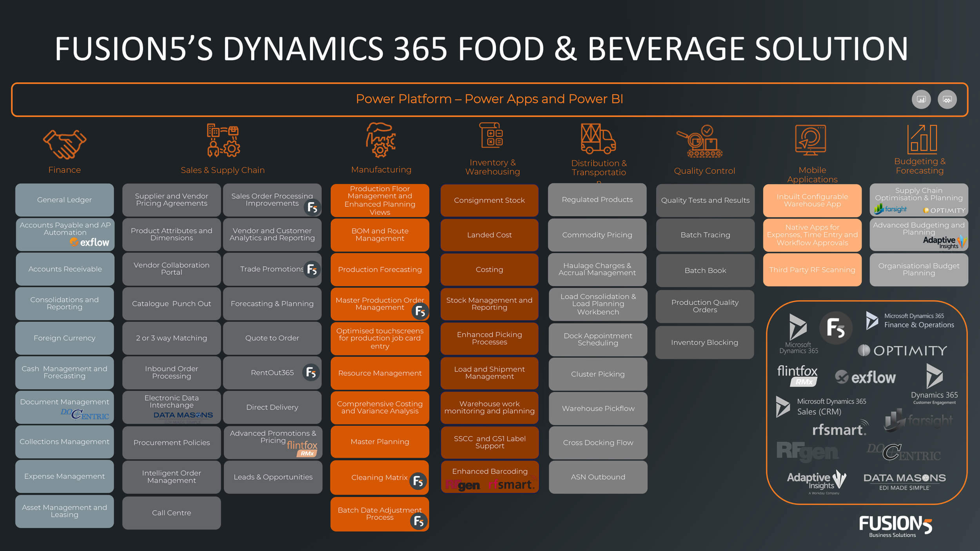Click the Power BI chart icon in banner
This screenshot has width=980, height=551.
click(x=921, y=100)
